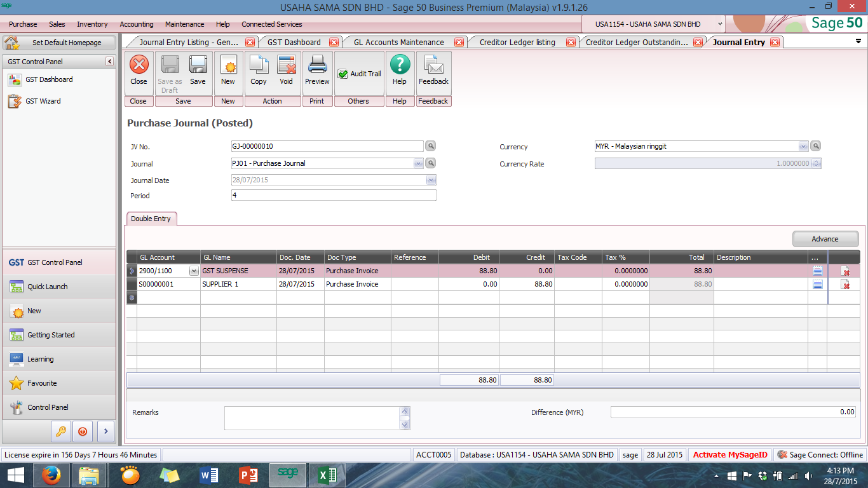868x488 pixels.
Task: Open the Journal dropdown list
Action: (418, 163)
